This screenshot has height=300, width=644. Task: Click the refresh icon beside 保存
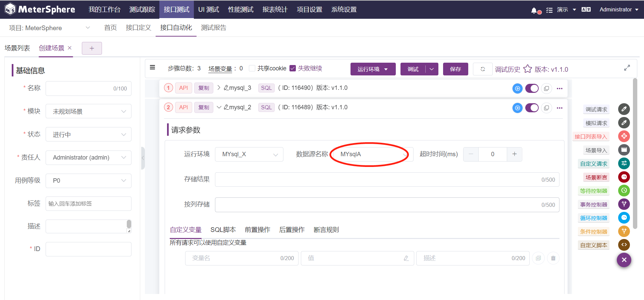point(483,69)
